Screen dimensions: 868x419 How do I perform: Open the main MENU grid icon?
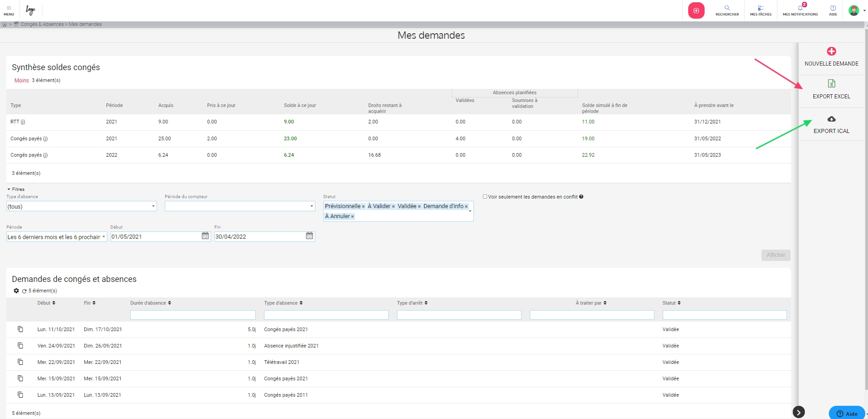[x=9, y=8]
